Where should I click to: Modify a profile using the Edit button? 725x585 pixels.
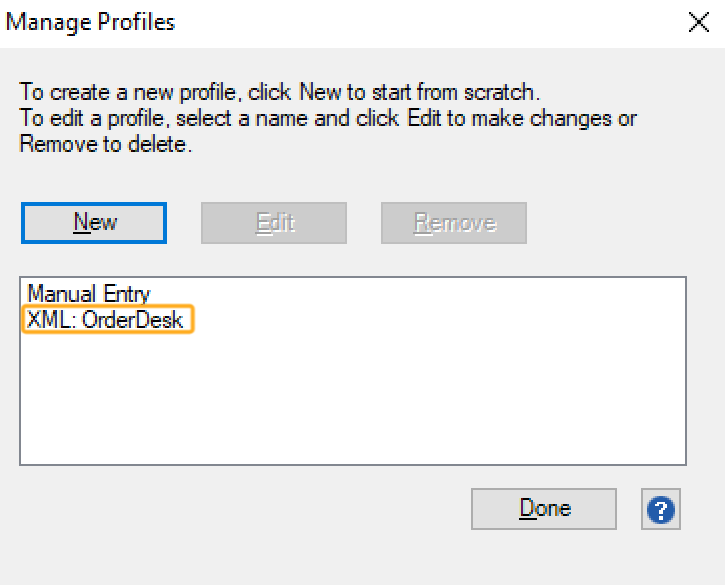[x=274, y=223]
